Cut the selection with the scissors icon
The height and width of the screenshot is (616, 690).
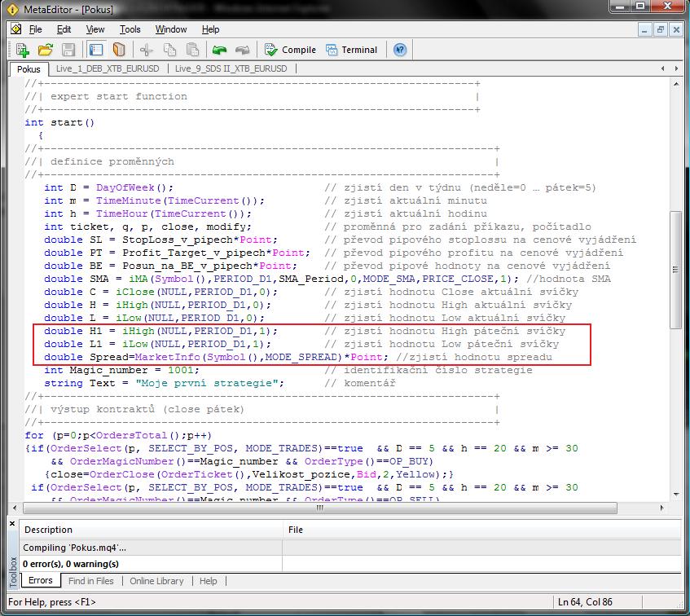tap(147, 50)
